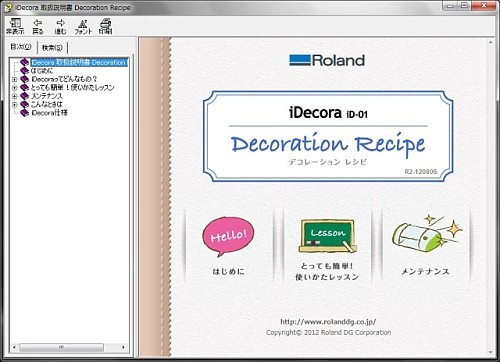The height and width of the screenshot is (362, 500).
Task: Select the はじめに tree item
Action: (42, 71)
